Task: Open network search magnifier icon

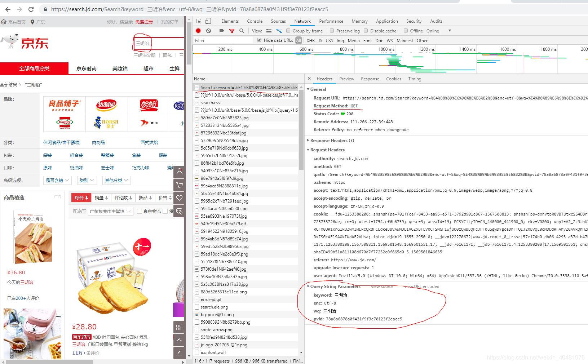Action: (242, 31)
